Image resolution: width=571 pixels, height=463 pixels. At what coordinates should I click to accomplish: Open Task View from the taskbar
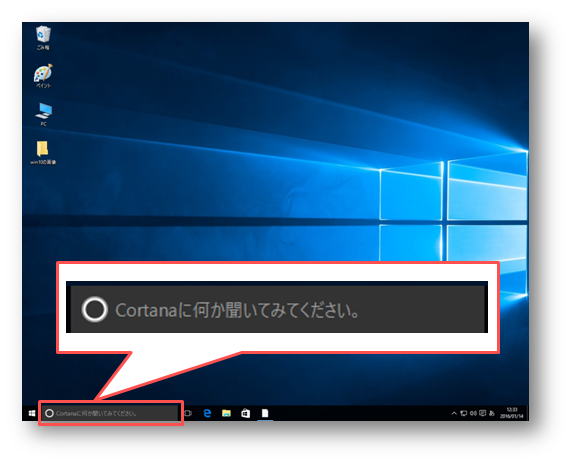click(188, 413)
